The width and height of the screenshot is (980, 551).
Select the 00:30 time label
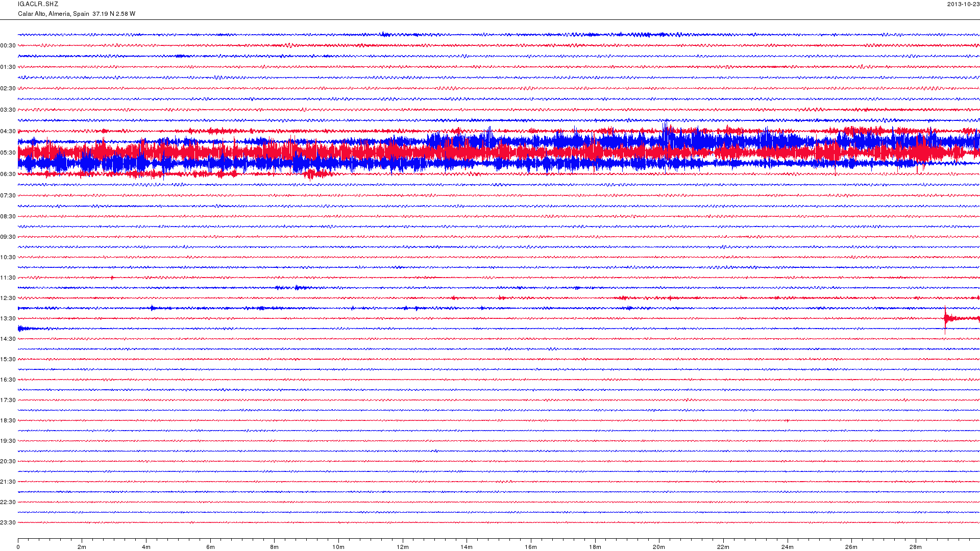(x=8, y=46)
